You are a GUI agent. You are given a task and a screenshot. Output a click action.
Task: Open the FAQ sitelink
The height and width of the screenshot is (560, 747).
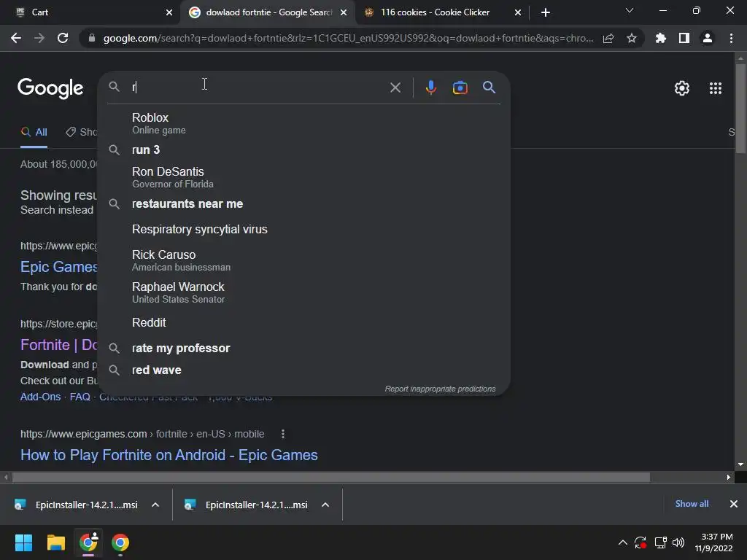[80, 397]
